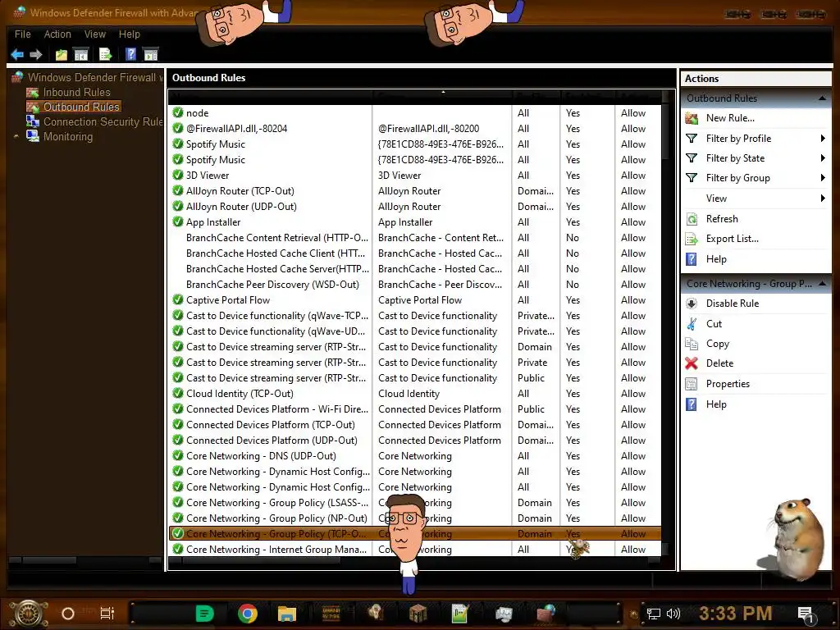Select the App Installer rule
This screenshot has height=630, width=840.
(x=414, y=221)
